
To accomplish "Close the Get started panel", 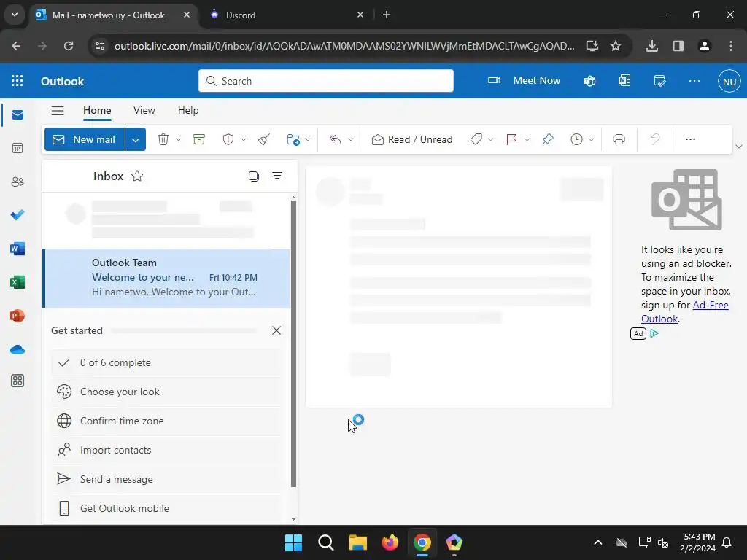I will (x=276, y=330).
